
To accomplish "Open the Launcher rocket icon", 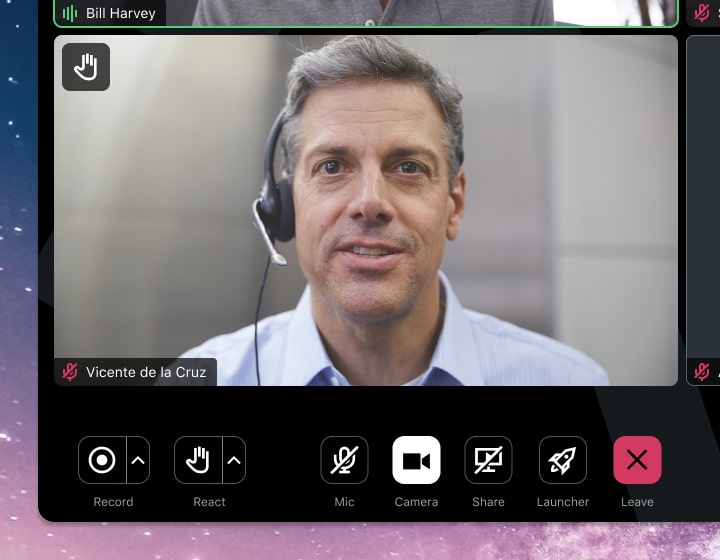I will (563, 460).
